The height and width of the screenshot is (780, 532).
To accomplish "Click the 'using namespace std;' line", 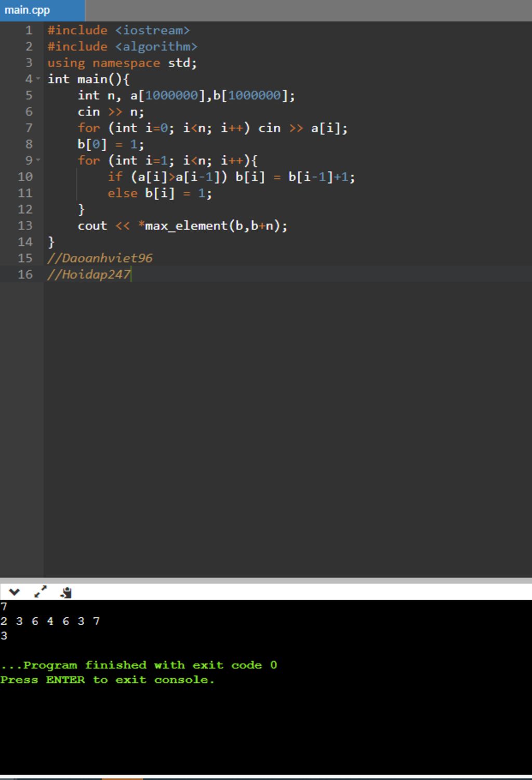I will pyautogui.click(x=122, y=63).
